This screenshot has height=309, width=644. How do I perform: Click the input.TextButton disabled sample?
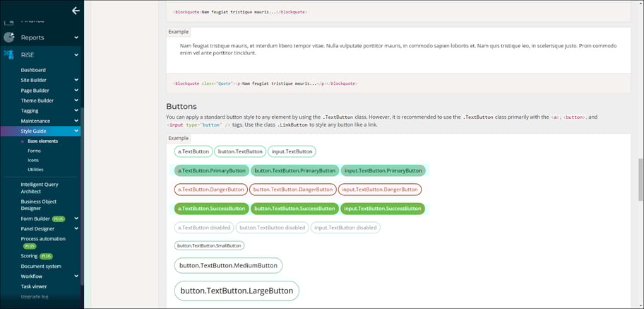point(345,228)
